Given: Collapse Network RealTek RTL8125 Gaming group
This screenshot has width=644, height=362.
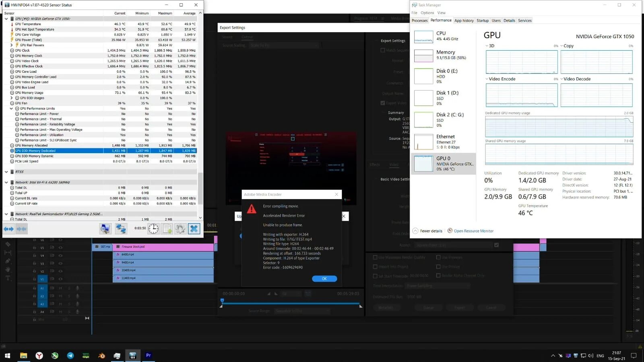Looking at the screenshot, I should (6, 214).
